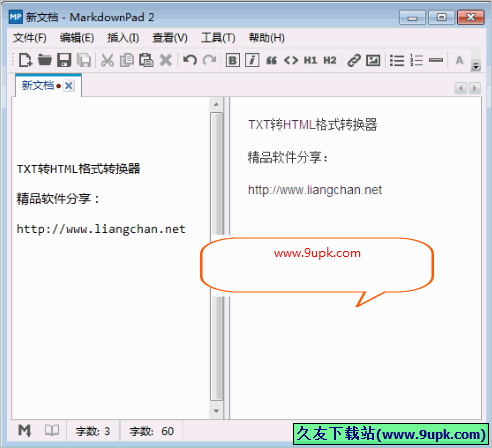This screenshot has height=448, width=492.
Task: Insert an ordered numbered list
Action: coord(416,60)
